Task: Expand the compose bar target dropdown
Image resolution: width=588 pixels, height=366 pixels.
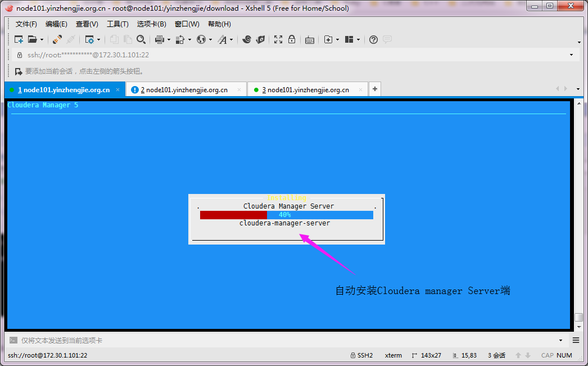Action: tap(561, 340)
